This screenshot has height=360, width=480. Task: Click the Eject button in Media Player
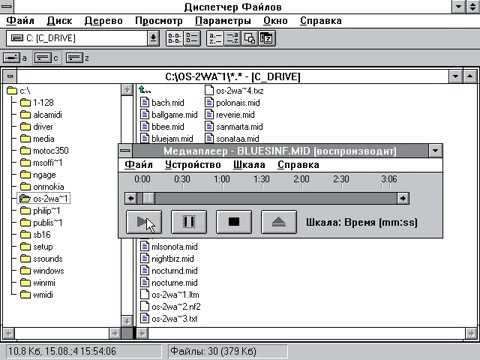279,222
